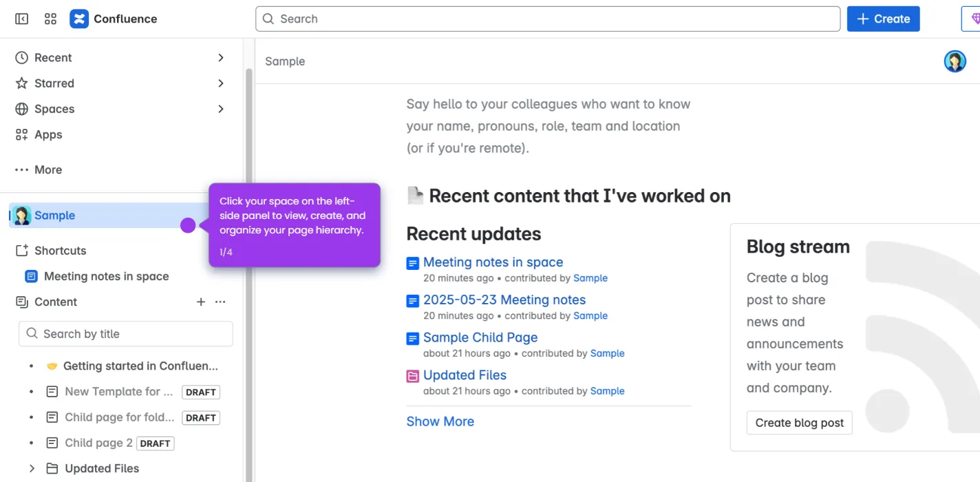Open the diamond premium icon button
Viewport: 980px width, 482px height.
tap(971, 19)
